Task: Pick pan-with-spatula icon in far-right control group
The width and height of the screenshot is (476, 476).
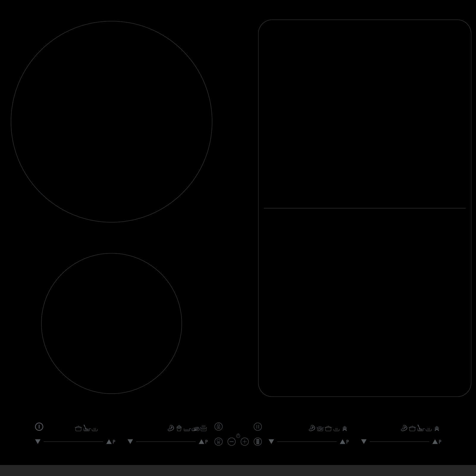Action: coord(420,428)
